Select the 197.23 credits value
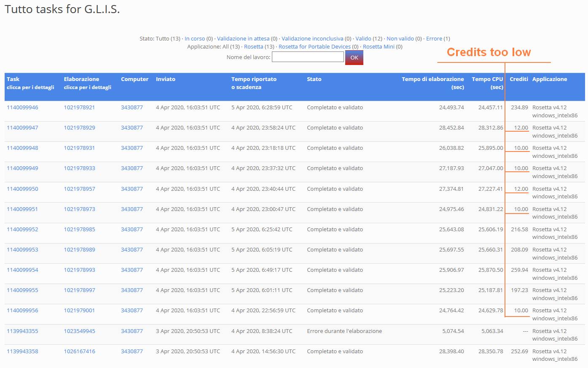588x368 pixels. click(519, 290)
